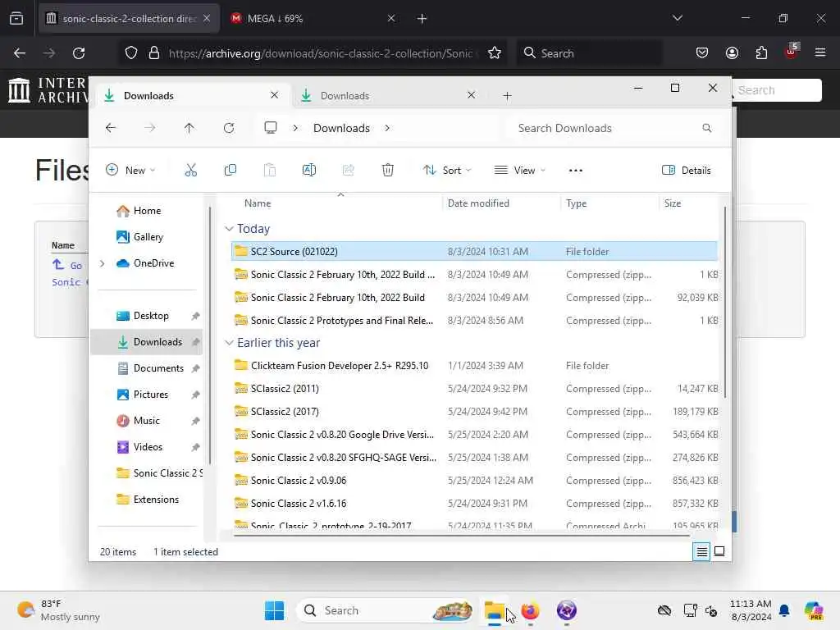
Task: Refresh the Downloads folder view
Action: (229, 128)
